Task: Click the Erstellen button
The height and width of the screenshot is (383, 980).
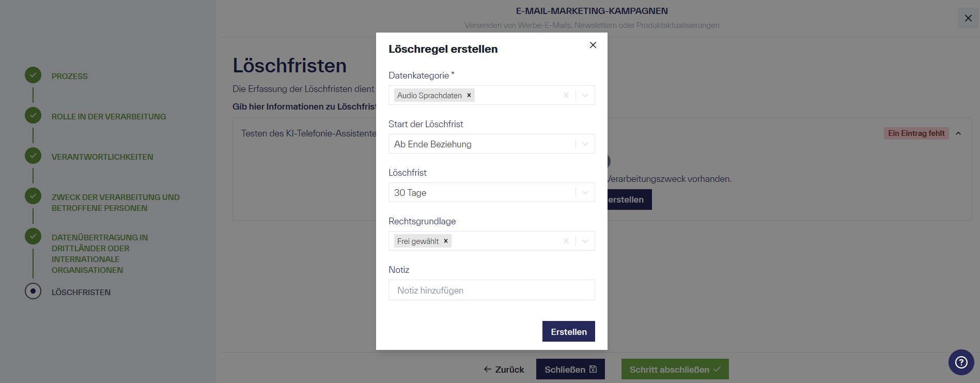Action: (568, 331)
